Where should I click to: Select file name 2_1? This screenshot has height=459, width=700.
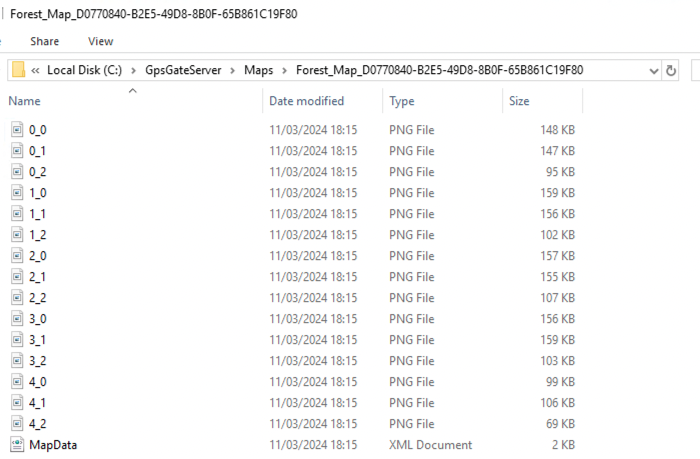38,277
